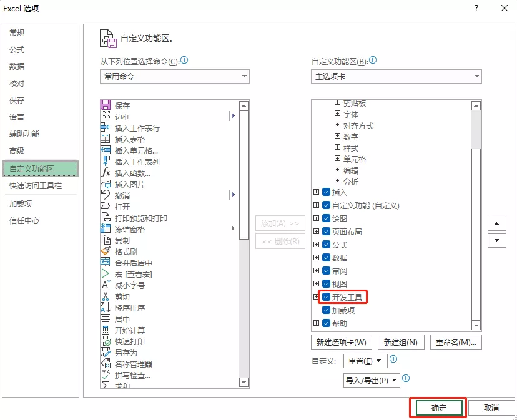Expand the 单元格 group
517x420 pixels.
pyautogui.click(x=337, y=159)
